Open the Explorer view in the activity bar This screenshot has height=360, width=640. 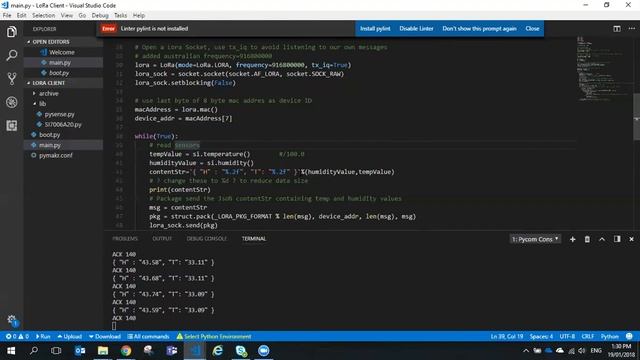[12, 32]
